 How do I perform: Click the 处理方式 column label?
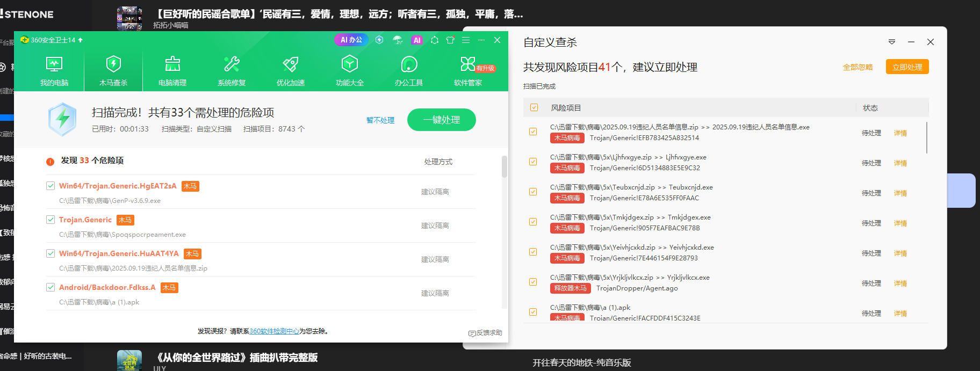[438, 162]
